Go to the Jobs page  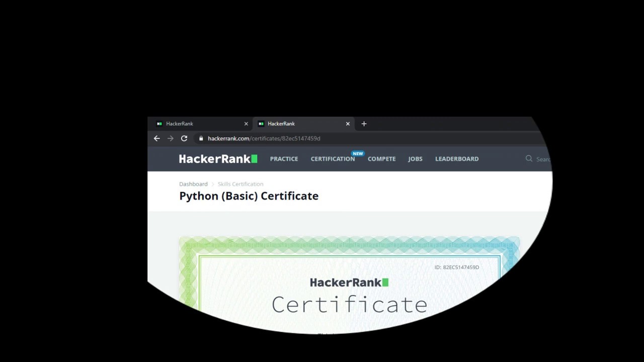coord(415,159)
